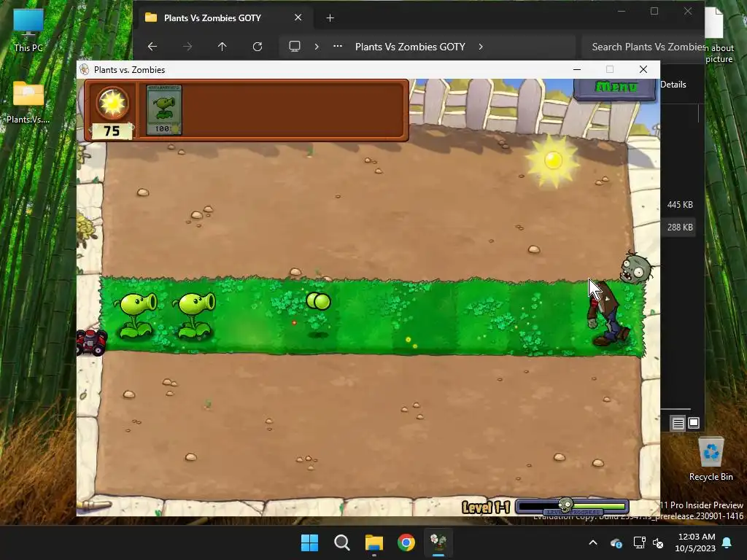Switch Explorer to details list view
Viewport: 747px width, 560px height.
coord(678,423)
